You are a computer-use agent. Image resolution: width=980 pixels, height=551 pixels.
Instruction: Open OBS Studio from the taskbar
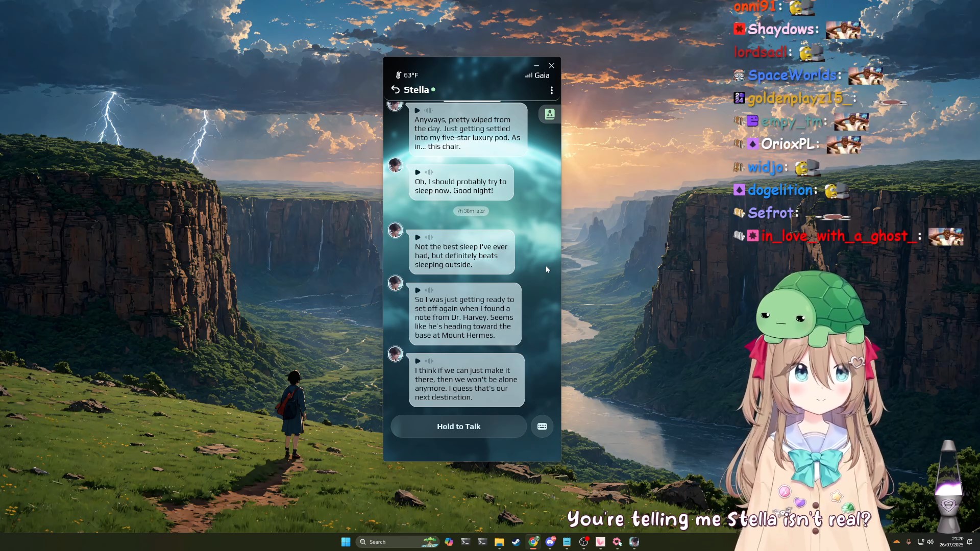584,542
